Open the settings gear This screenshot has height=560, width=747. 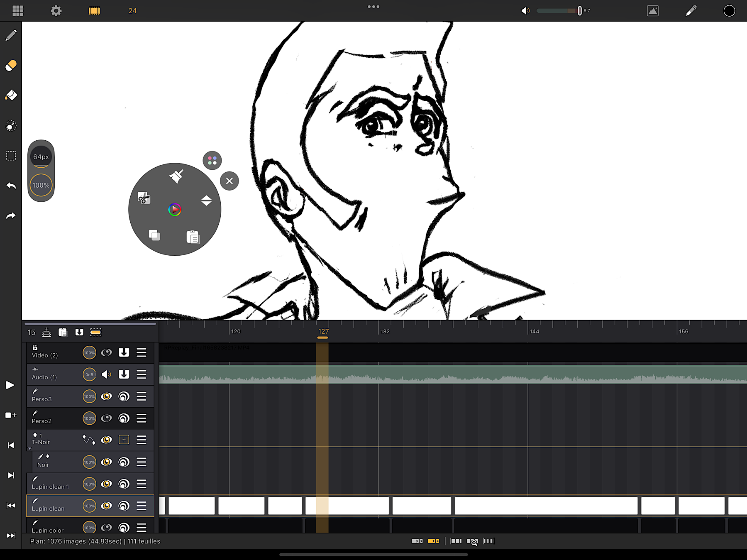point(56,11)
